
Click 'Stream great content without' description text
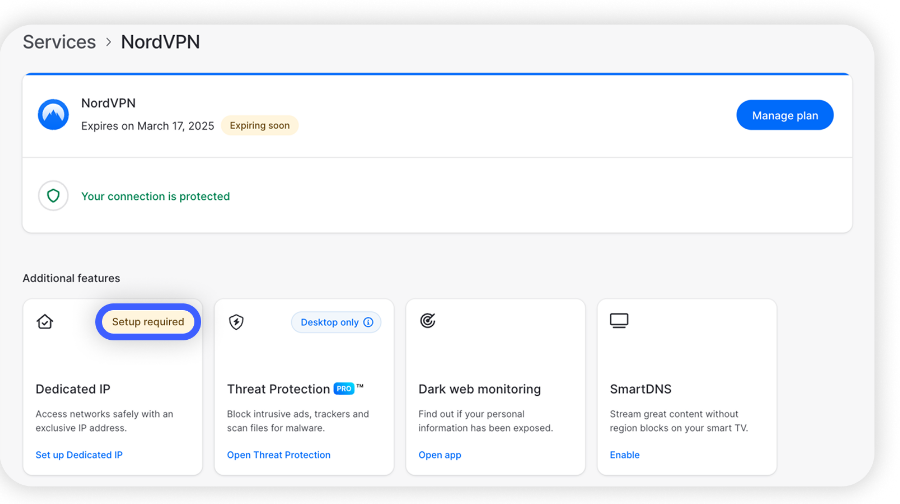click(679, 421)
